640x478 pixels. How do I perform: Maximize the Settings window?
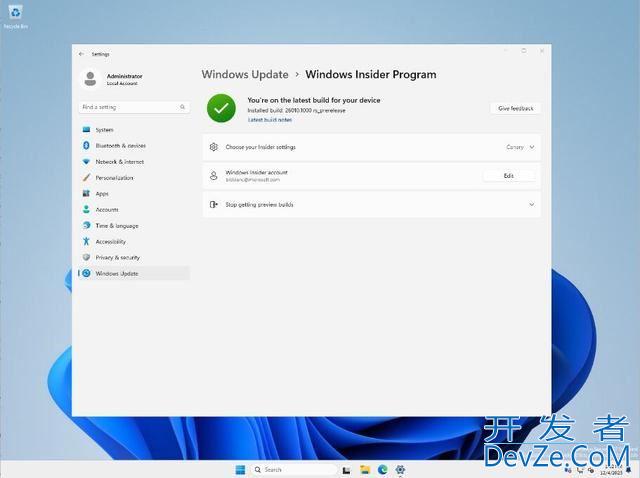(x=524, y=51)
